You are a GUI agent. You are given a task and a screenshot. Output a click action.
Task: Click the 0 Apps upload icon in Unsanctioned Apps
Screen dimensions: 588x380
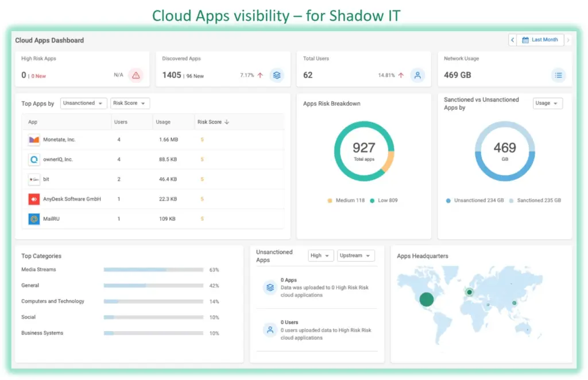[270, 287]
